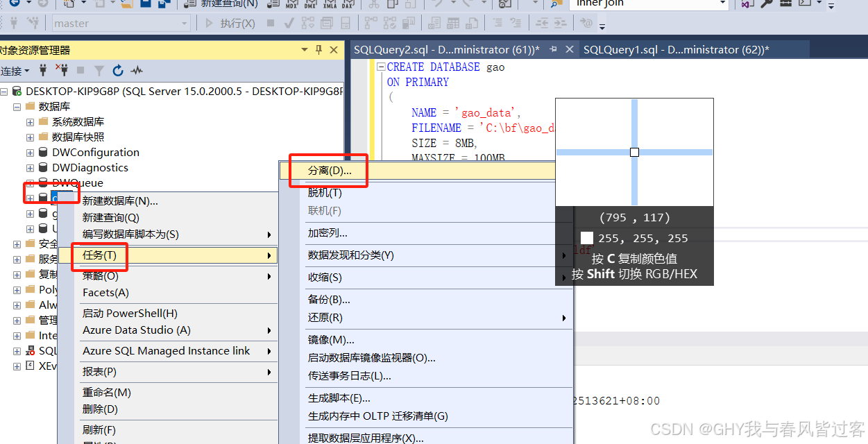
Task: Click the parse checkmark icon beside Execute
Action: [x=288, y=23]
